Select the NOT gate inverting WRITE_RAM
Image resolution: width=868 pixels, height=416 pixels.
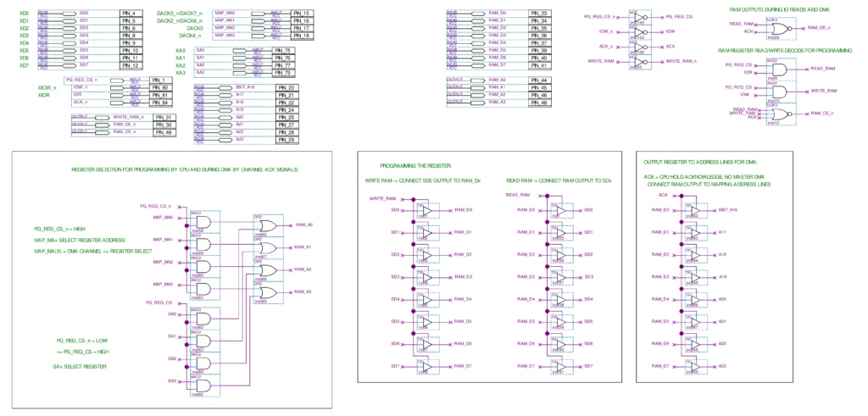tap(637, 61)
